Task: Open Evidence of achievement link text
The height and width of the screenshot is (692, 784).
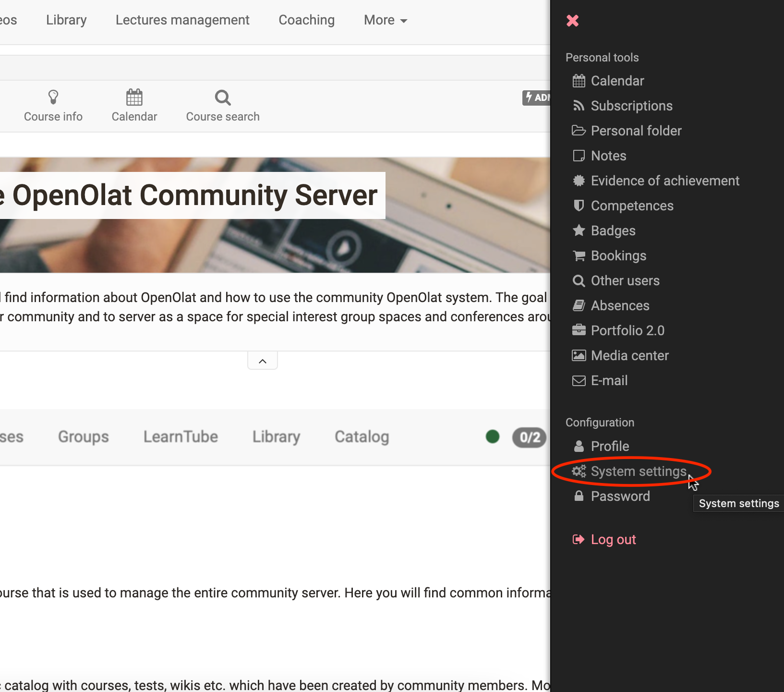Action: pos(665,181)
